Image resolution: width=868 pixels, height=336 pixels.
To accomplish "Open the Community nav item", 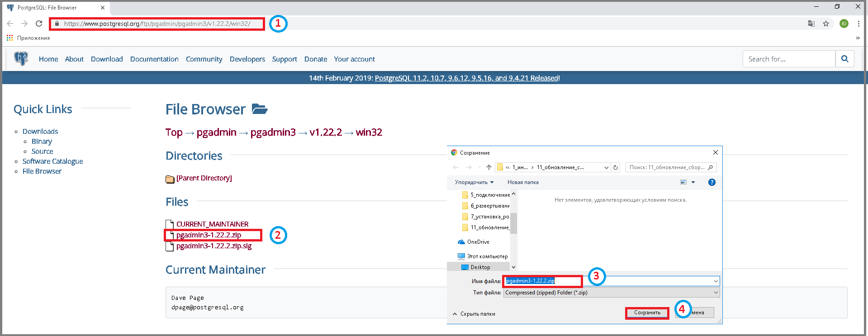I will click(x=204, y=59).
